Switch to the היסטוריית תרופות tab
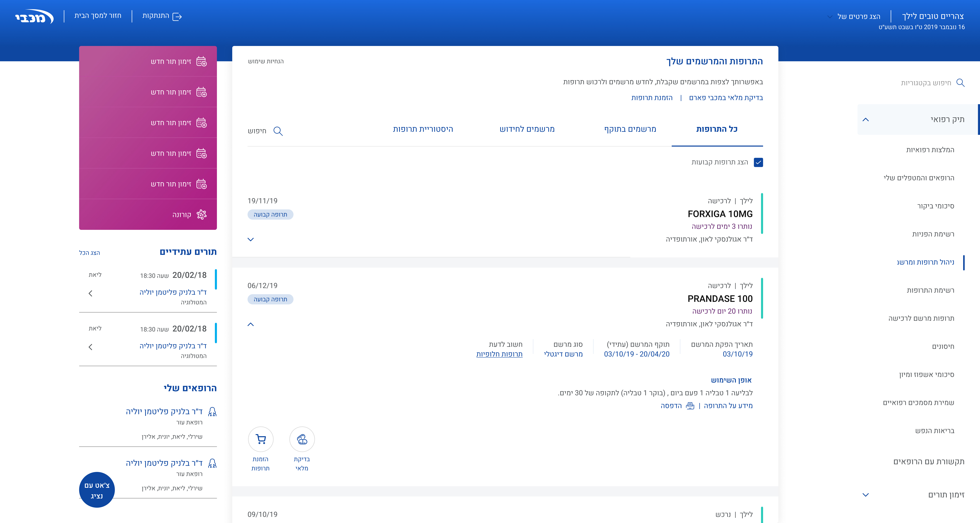 pos(423,129)
